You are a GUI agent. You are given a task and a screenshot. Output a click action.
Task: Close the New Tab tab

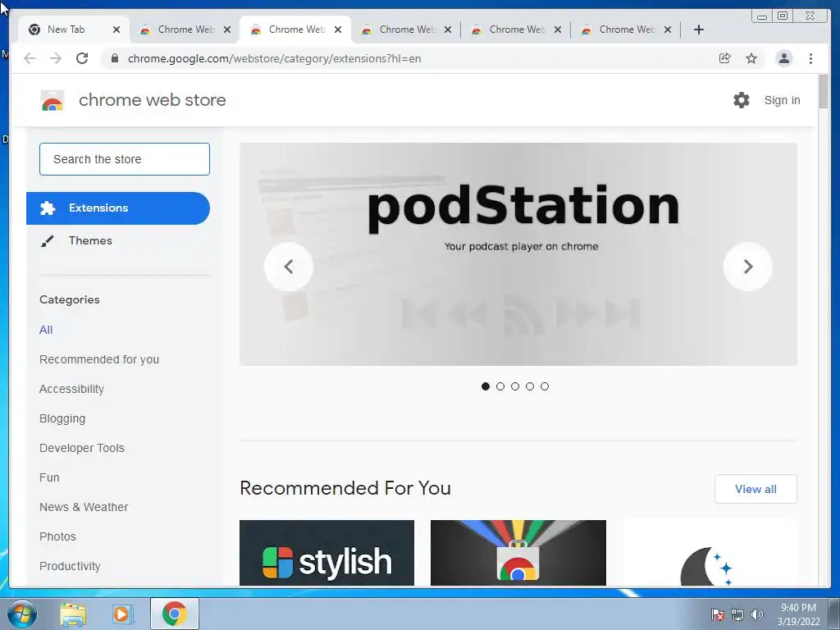[116, 30]
